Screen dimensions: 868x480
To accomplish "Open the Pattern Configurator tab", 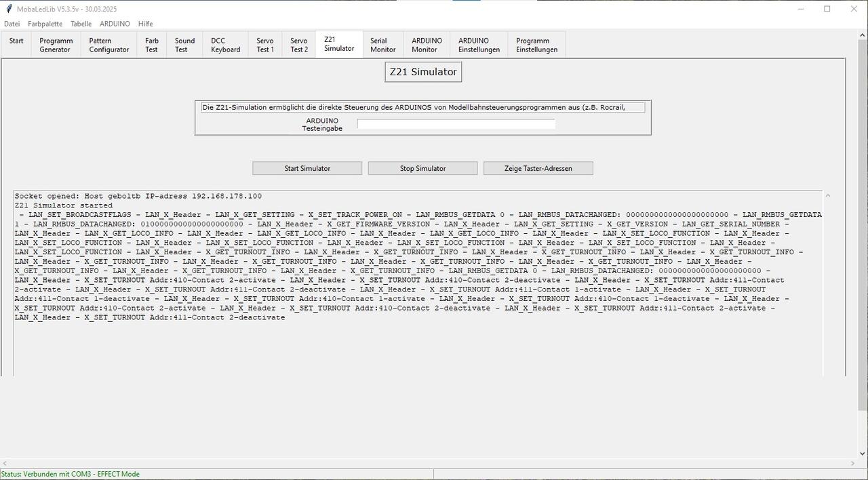I will [x=108, y=45].
